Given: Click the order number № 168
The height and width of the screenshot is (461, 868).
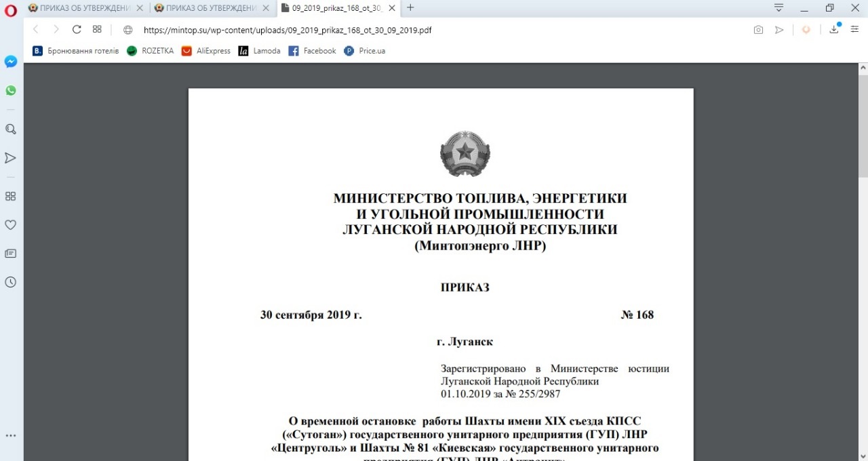Looking at the screenshot, I should [x=637, y=315].
